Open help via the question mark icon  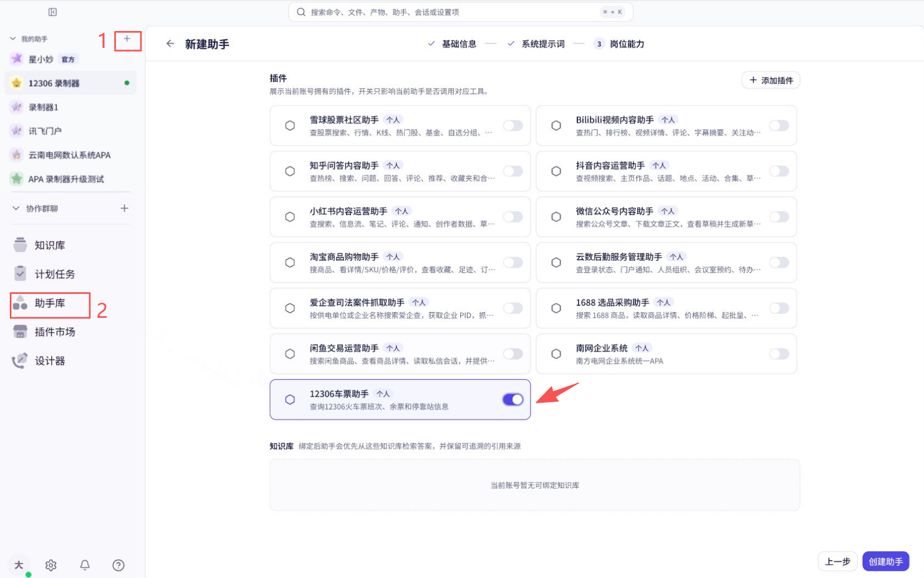click(x=119, y=565)
